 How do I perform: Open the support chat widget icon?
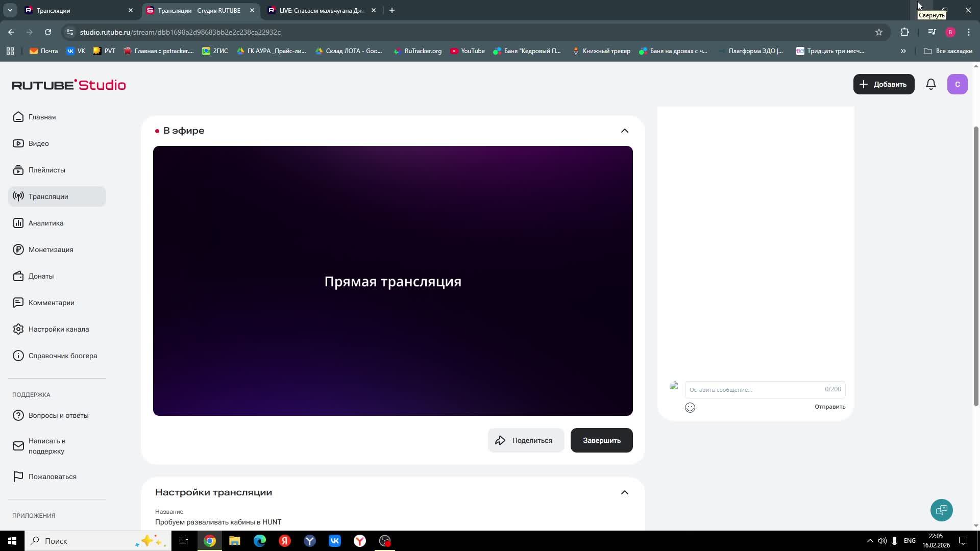point(941,510)
